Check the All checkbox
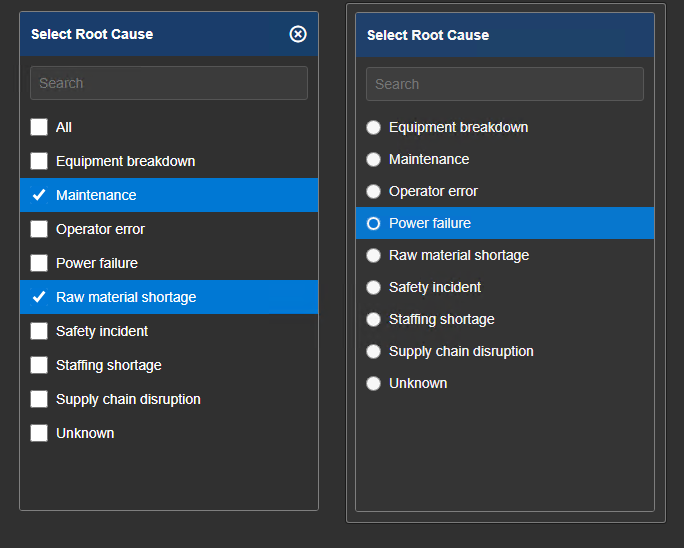 tap(39, 127)
